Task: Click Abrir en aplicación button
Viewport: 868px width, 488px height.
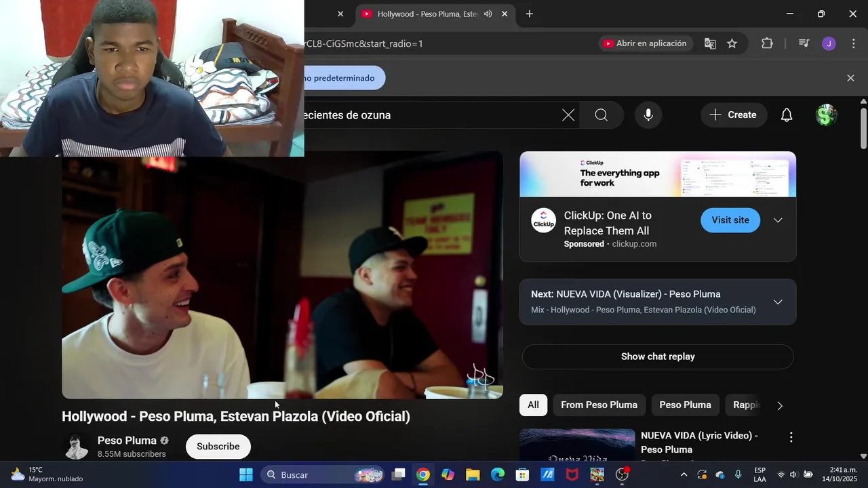Action: click(x=645, y=43)
